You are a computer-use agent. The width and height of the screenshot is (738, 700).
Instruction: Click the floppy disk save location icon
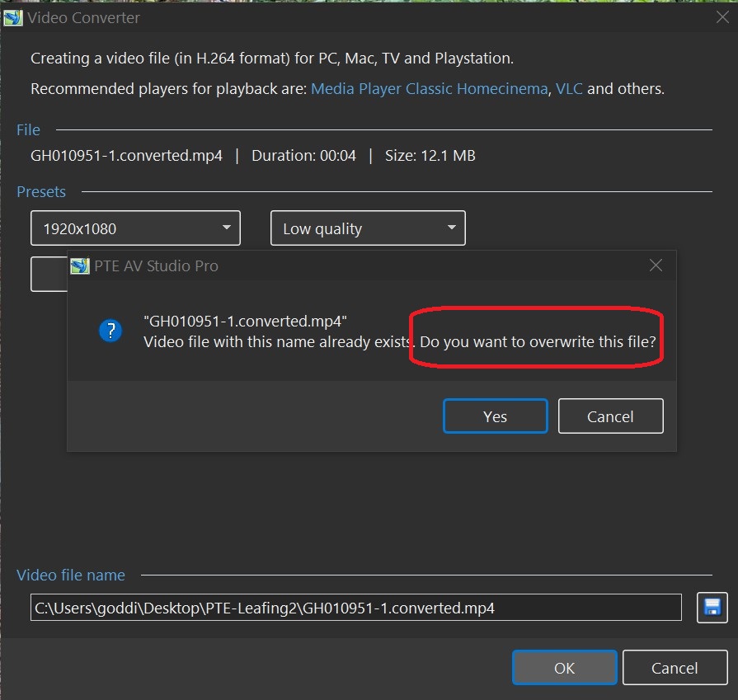click(x=710, y=608)
